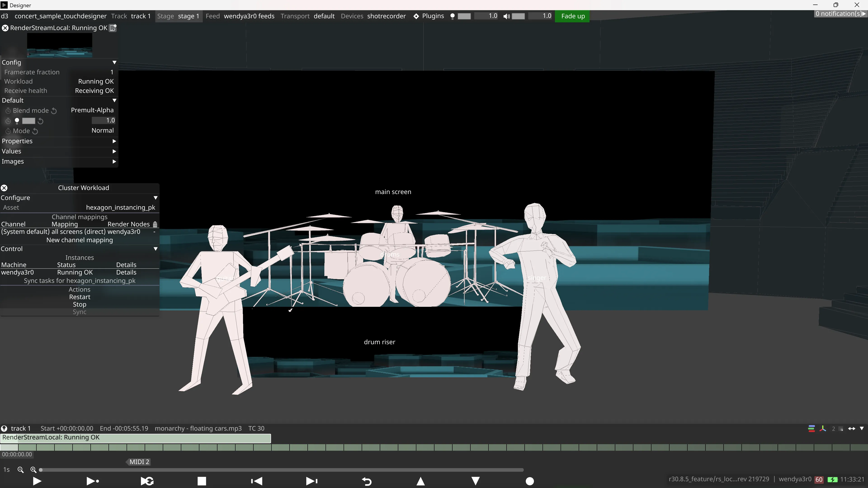
Task: Click the notes edit icon beside RenderStreamLocal
Action: [113, 28]
